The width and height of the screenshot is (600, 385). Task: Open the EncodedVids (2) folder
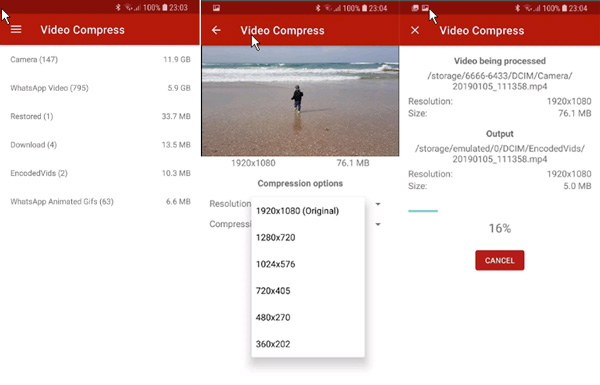[100, 173]
